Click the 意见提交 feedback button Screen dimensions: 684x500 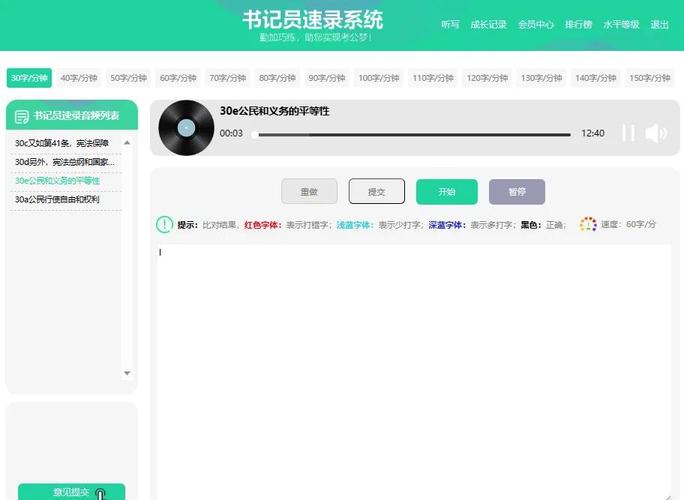coord(72,492)
